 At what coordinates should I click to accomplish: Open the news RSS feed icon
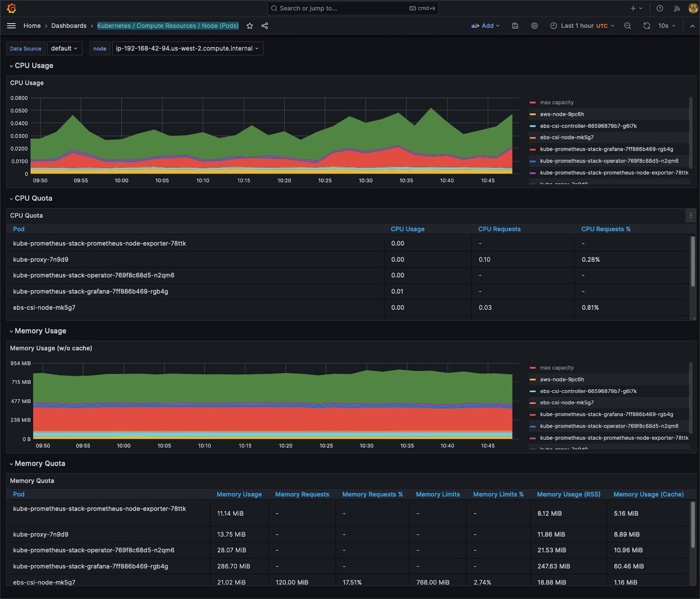[x=677, y=8]
